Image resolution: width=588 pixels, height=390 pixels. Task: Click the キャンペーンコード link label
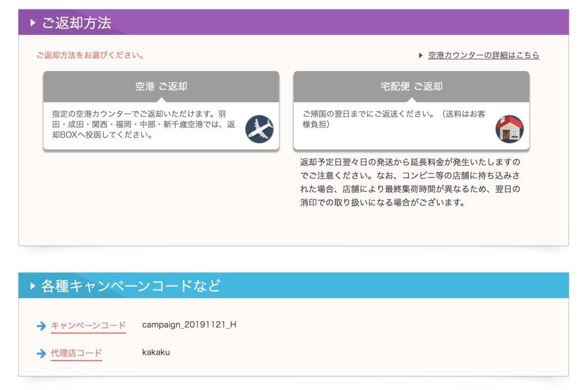tap(88, 325)
